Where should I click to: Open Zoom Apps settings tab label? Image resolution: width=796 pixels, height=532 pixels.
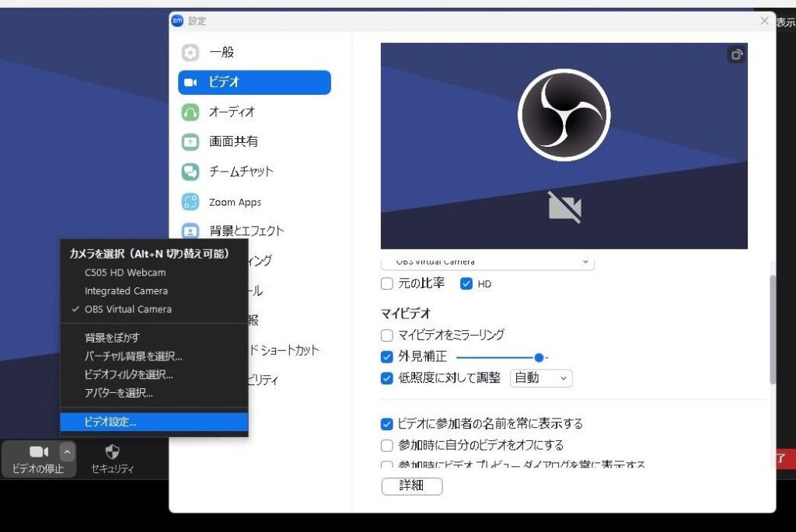[x=235, y=203]
